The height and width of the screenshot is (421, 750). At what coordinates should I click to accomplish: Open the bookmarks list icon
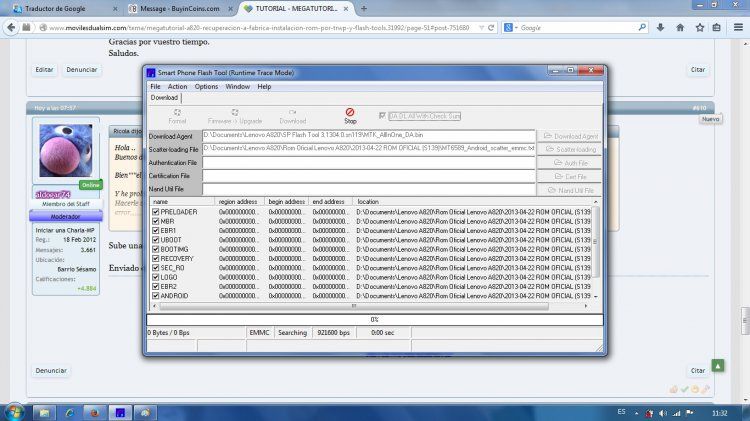click(717, 28)
